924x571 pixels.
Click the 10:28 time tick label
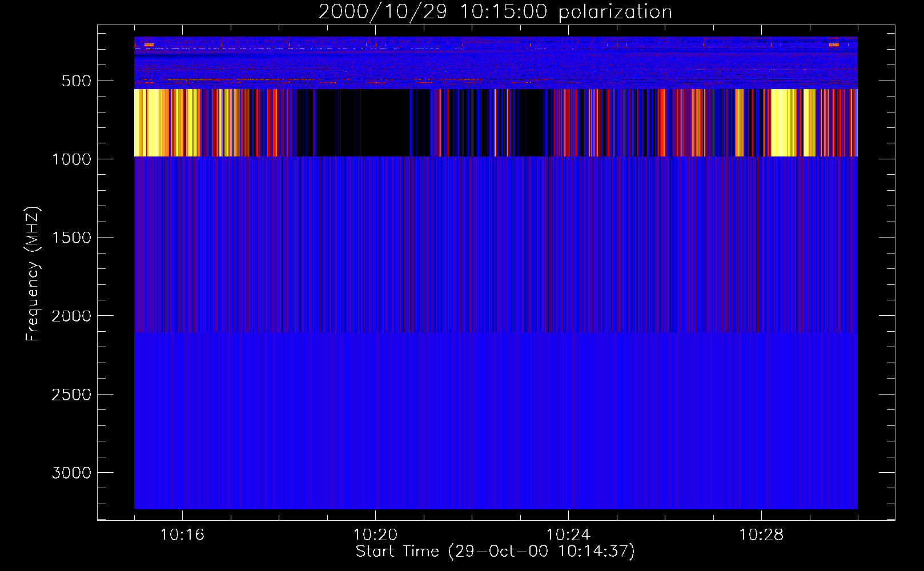pyautogui.click(x=761, y=535)
